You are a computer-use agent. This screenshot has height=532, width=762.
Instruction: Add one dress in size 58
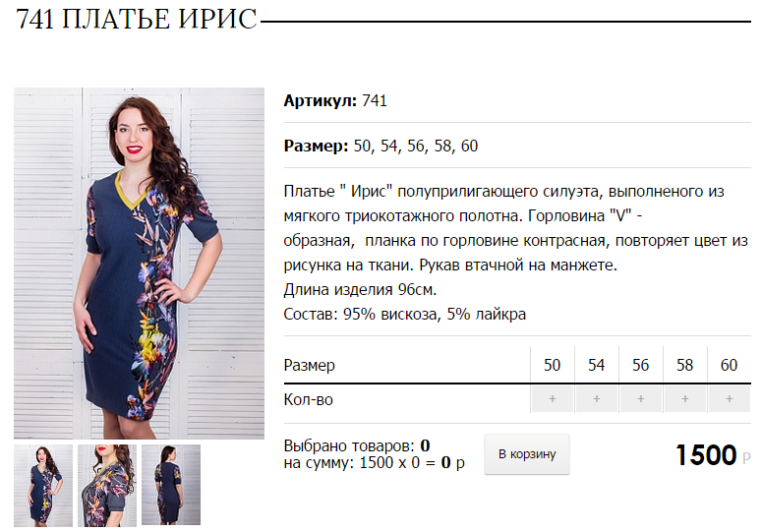pyautogui.click(x=684, y=399)
